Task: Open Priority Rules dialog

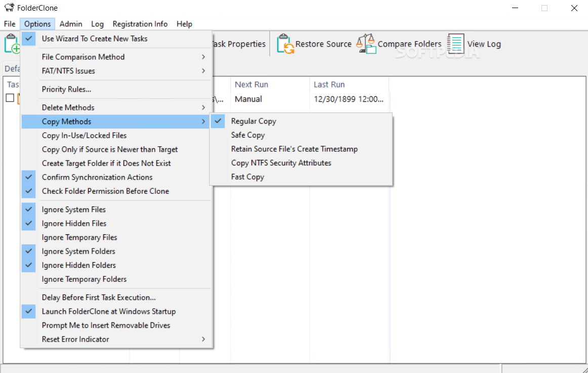Action: [116, 89]
